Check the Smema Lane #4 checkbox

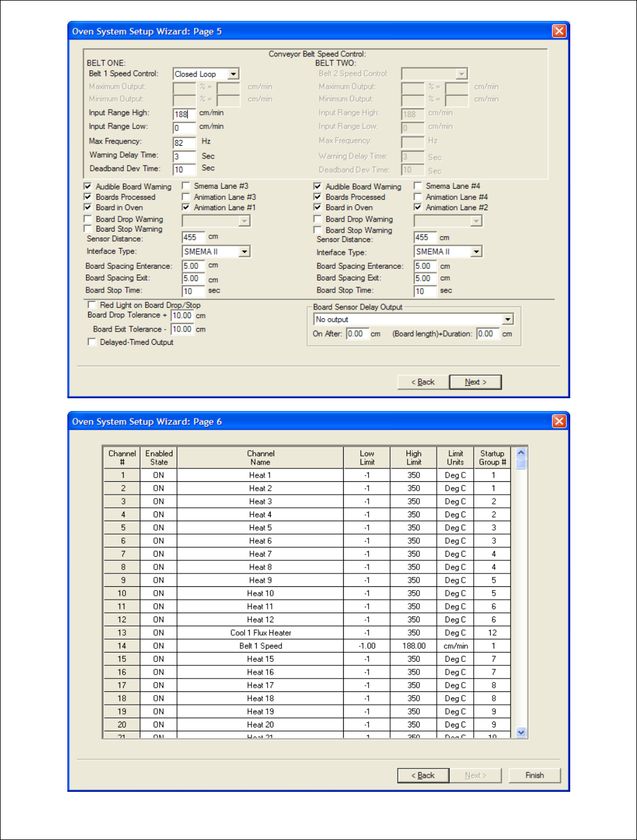point(418,186)
